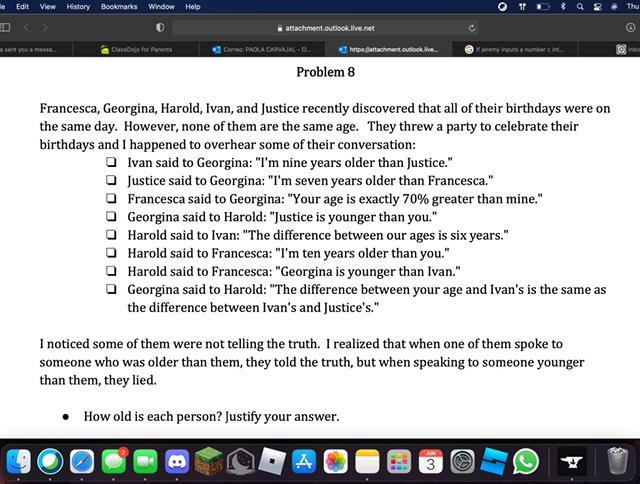
Task: Open WhatsApp from the dock
Action: (526, 462)
